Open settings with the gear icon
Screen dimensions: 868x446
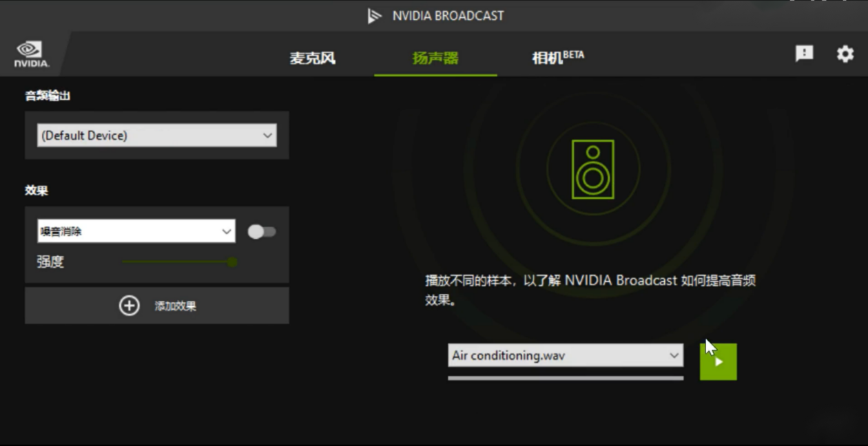(845, 54)
